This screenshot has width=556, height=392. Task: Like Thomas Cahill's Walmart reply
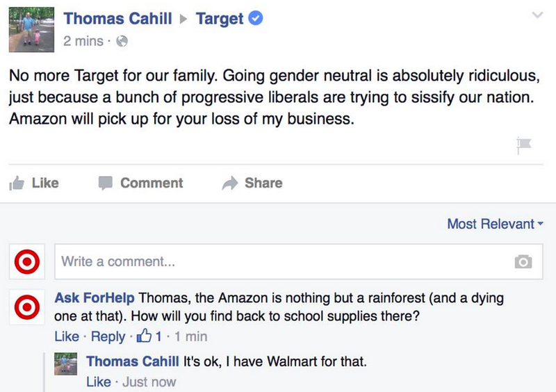99,382
